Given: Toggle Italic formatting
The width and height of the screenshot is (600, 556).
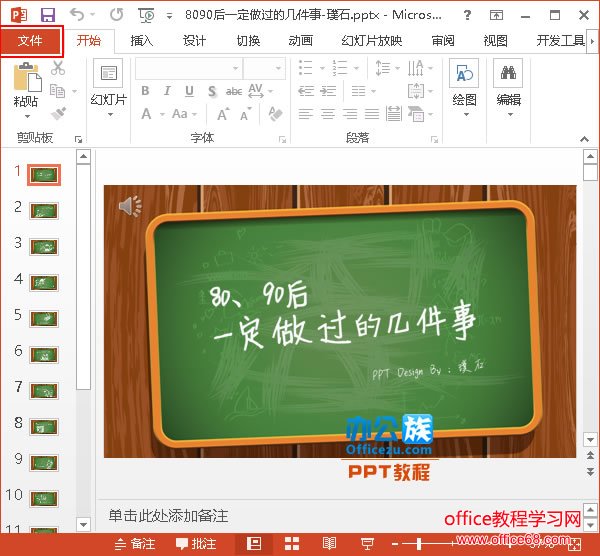Looking at the screenshot, I should (x=167, y=91).
